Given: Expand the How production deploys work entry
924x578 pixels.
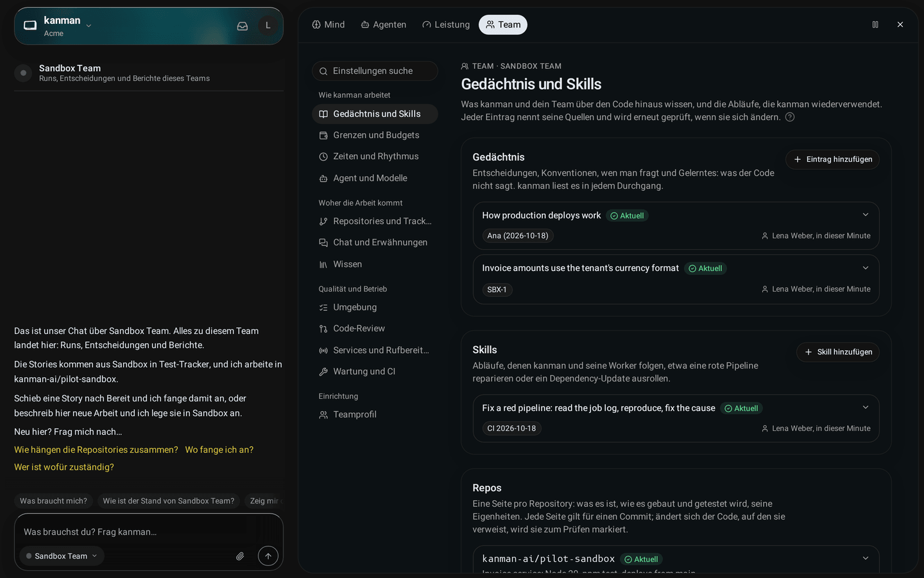Looking at the screenshot, I should tap(866, 215).
